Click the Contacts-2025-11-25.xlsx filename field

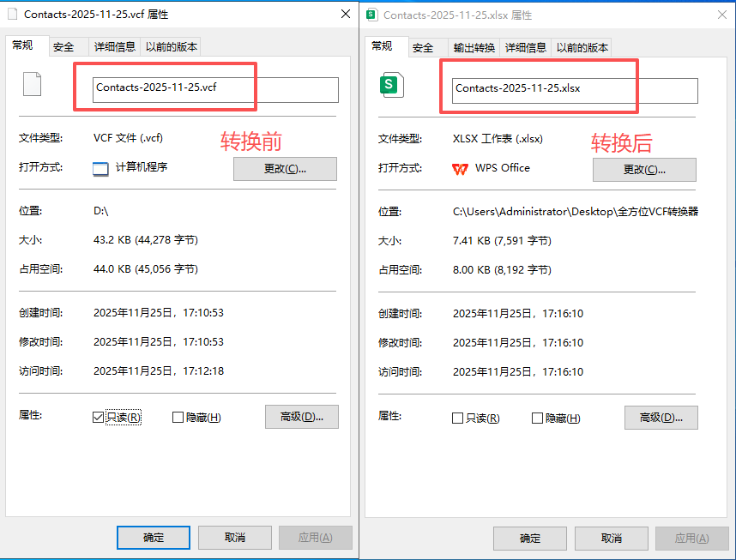click(575, 89)
